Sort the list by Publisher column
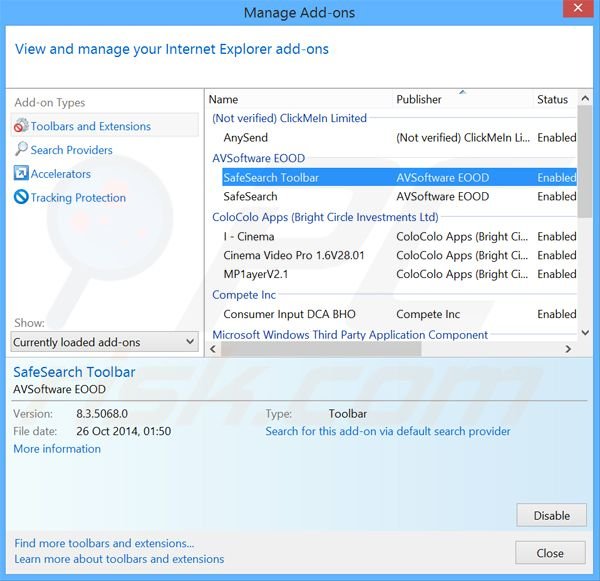 419,100
